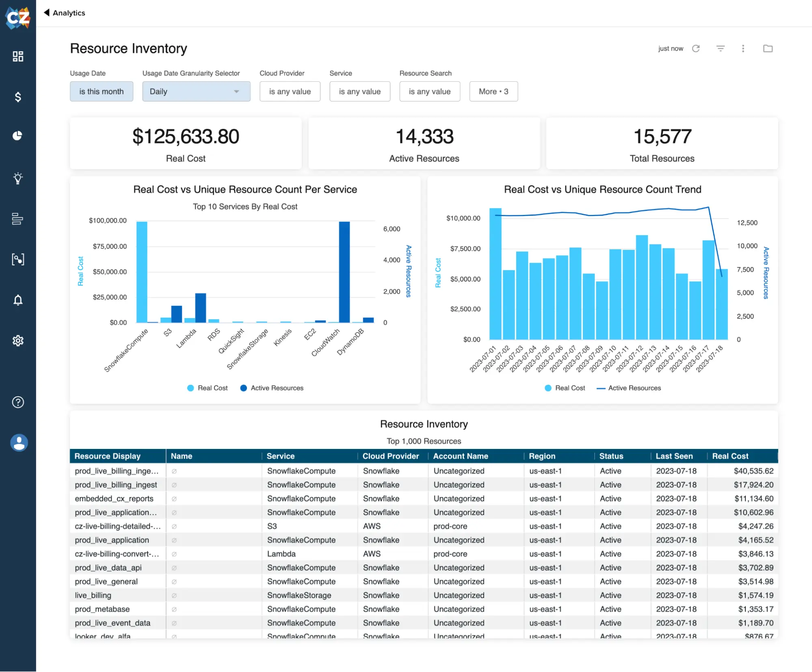
Task: Click the SnowflakeCompute light blue cost bar
Action: (142, 272)
